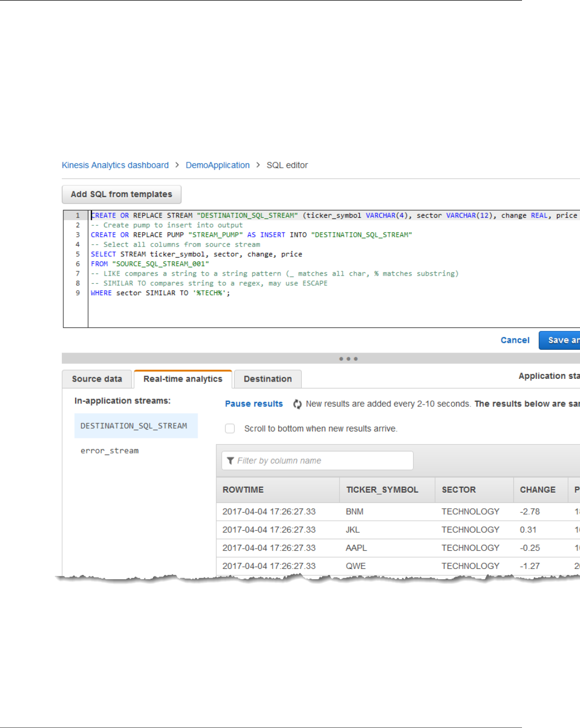Click Add SQL from templates button

point(121,194)
